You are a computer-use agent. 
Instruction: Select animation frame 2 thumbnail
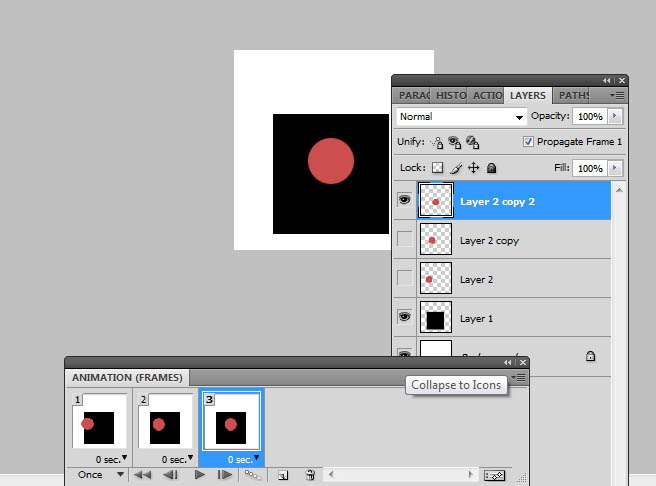tap(166, 421)
